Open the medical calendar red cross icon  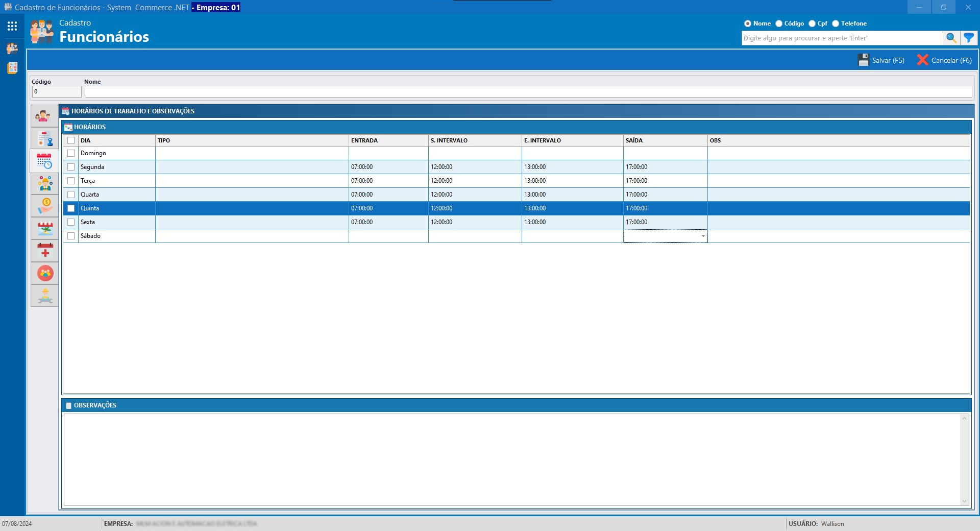click(x=45, y=251)
